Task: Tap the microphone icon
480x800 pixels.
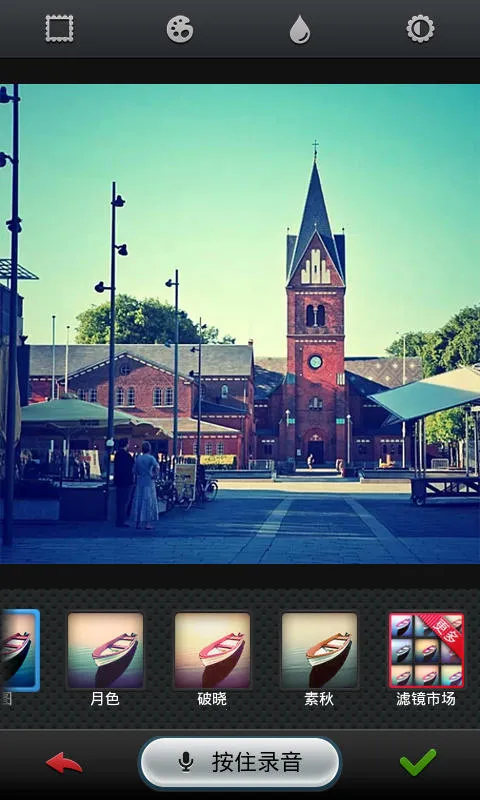Action: (186, 763)
